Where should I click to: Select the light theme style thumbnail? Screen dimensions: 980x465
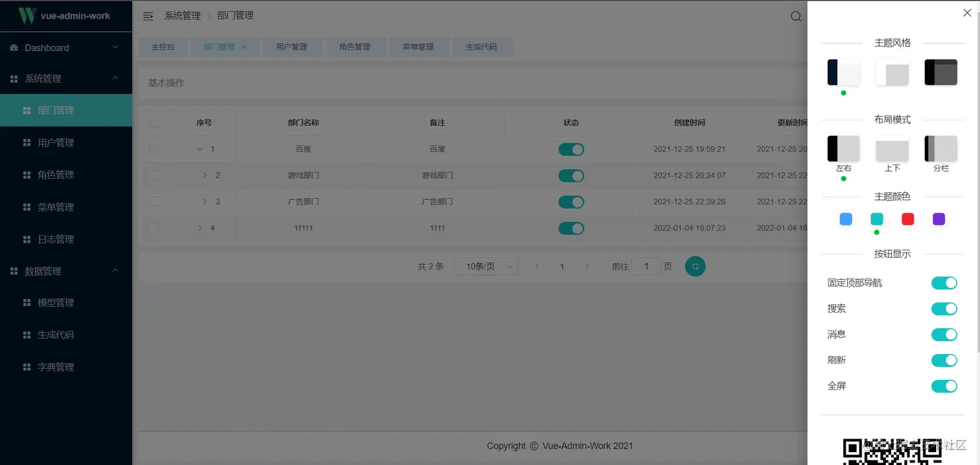pyautogui.click(x=892, y=72)
